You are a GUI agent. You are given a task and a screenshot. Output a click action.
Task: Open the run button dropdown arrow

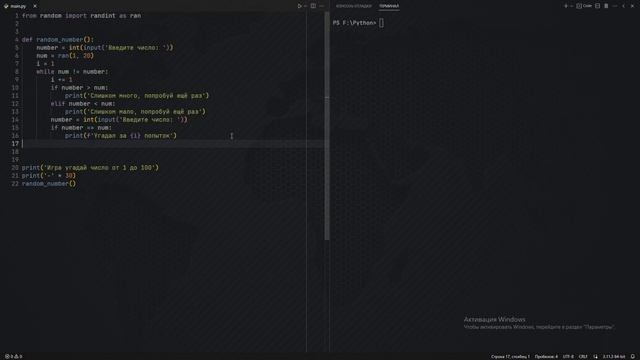(305, 6)
